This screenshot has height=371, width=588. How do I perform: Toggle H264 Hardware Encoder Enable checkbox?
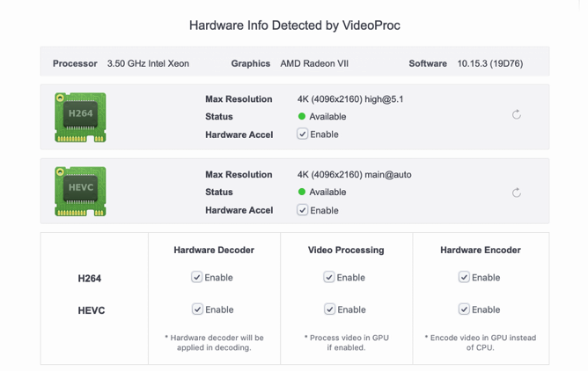pos(464,277)
